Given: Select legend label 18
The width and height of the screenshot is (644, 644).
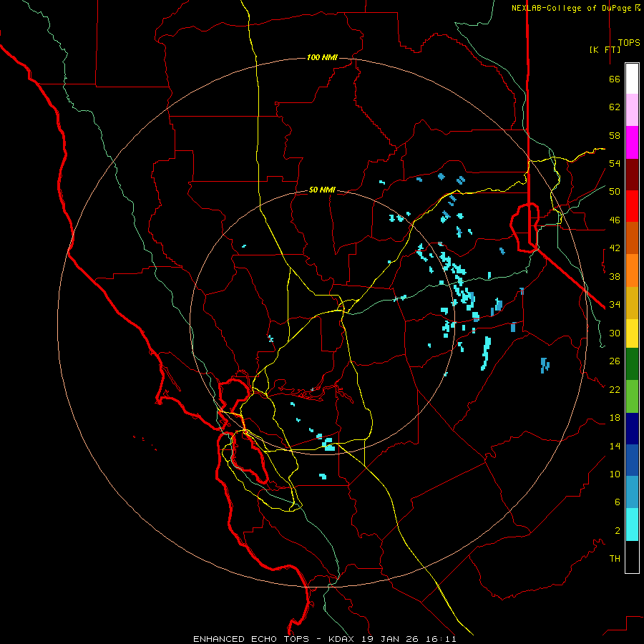Looking at the screenshot, I should (x=615, y=418).
